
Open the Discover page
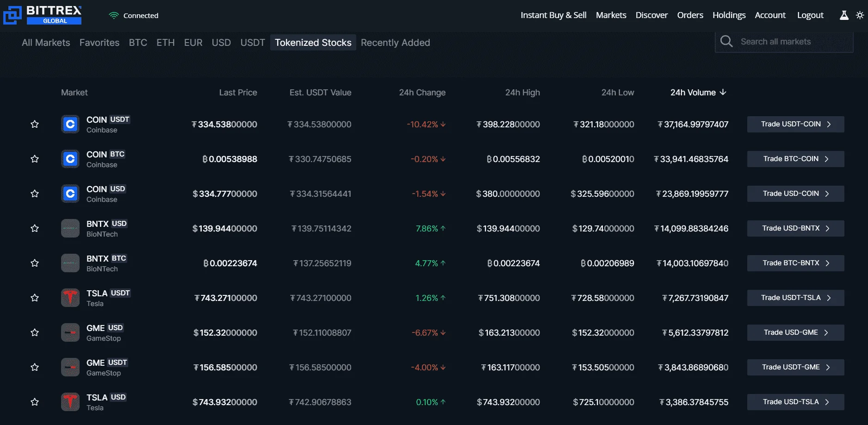651,15
